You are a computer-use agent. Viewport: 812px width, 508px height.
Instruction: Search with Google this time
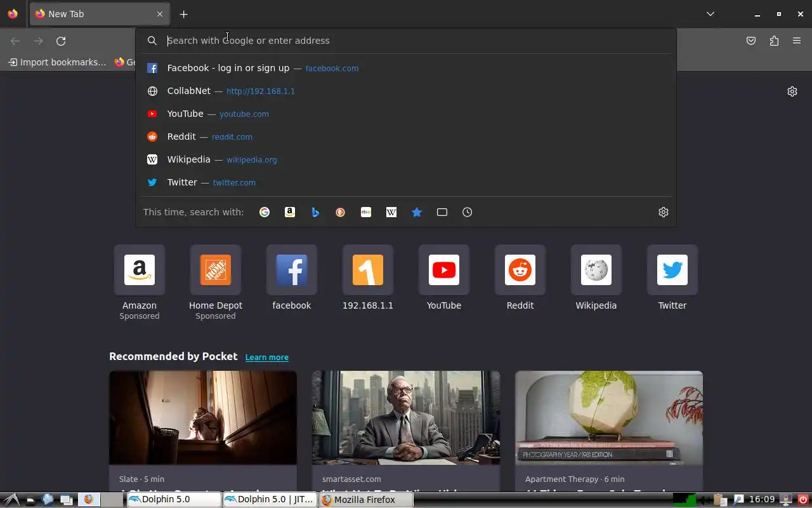(265, 212)
